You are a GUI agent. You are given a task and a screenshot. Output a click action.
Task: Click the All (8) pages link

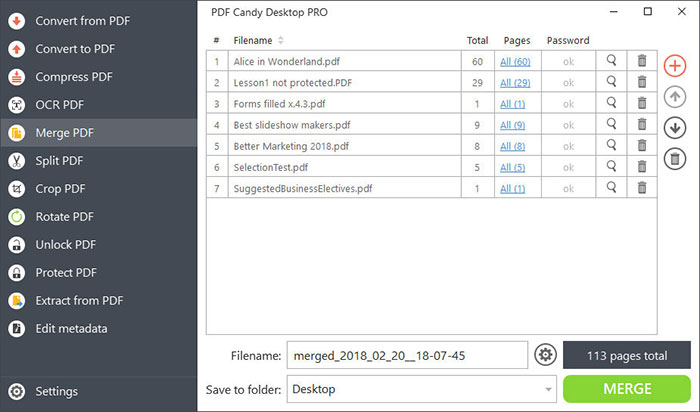click(512, 146)
